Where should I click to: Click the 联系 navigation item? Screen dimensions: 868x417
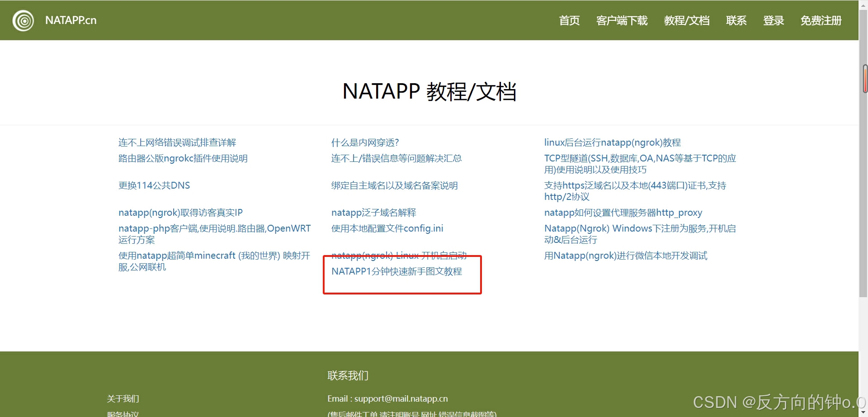736,21
